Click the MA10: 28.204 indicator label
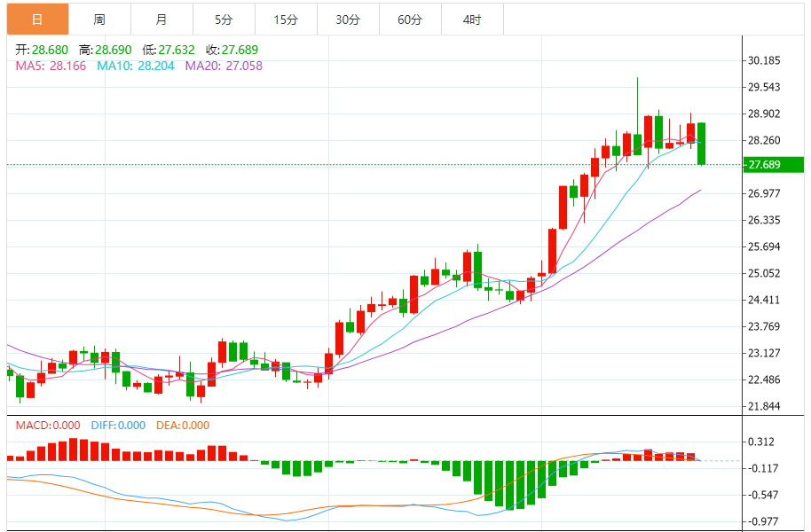 click(136, 66)
